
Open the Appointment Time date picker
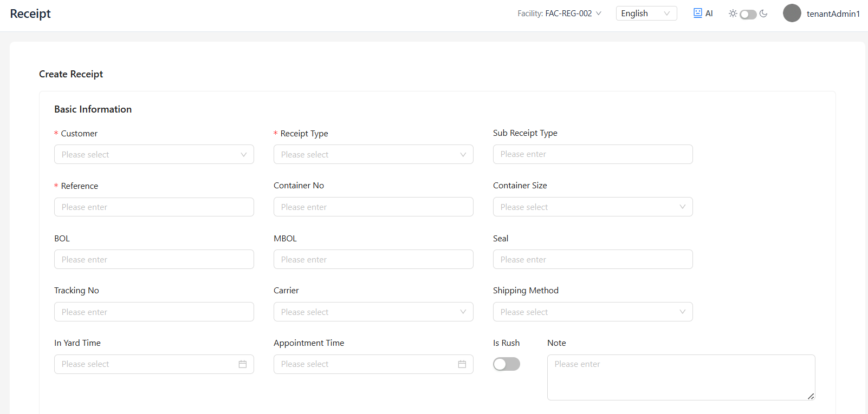click(373, 364)
